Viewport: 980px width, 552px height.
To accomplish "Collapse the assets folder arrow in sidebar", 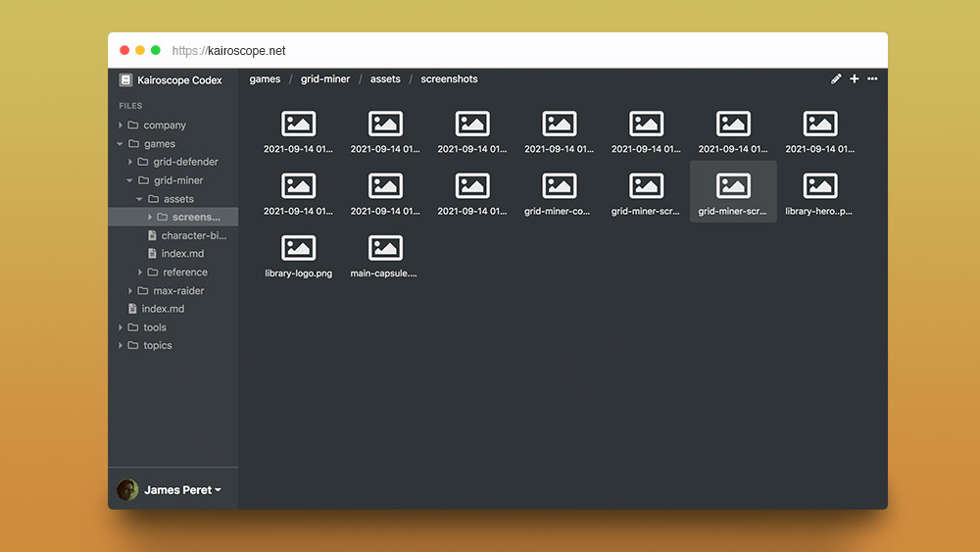I will coord(139,199).
